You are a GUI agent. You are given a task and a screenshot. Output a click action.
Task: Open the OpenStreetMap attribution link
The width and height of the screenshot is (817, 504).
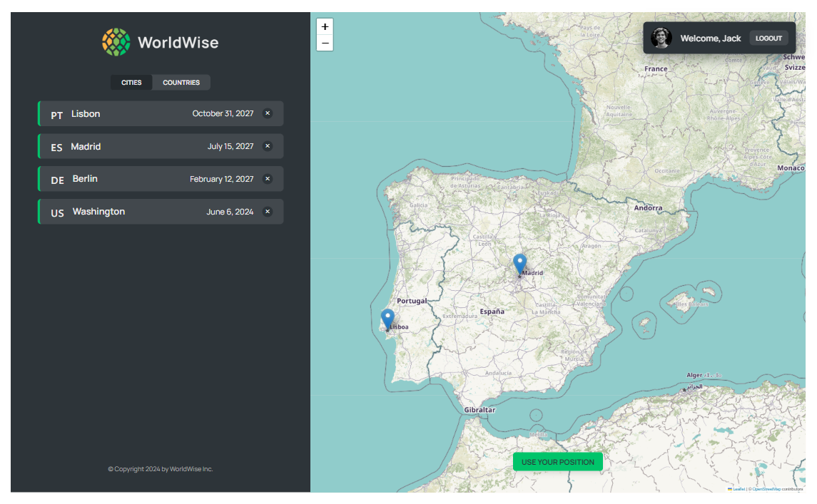pyautogui.click(x=766, y=489)
